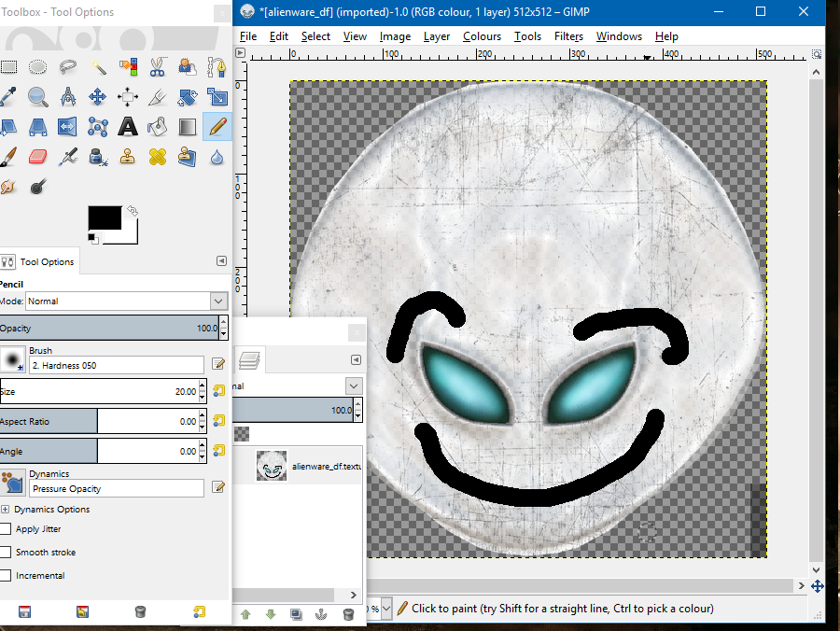
Task: Enable the Smooth stroke checkbox
Action: point(6,553)
